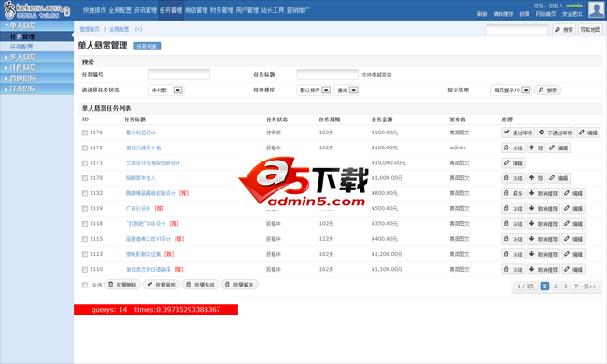The height and width of the screenshot is (364, 607).
Task: Click the 清除缓存 link in header
Action: (503, 14)
